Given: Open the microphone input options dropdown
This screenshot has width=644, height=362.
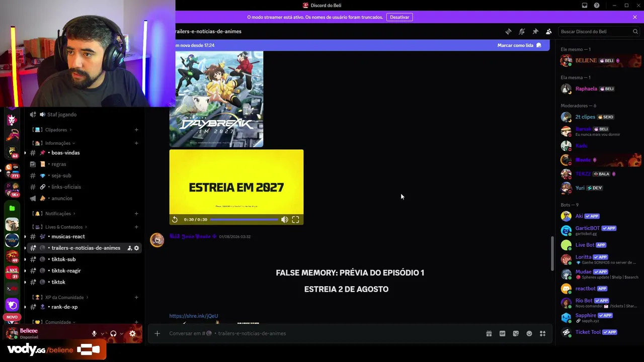Looking at the screenshot, I should [102, 333].
